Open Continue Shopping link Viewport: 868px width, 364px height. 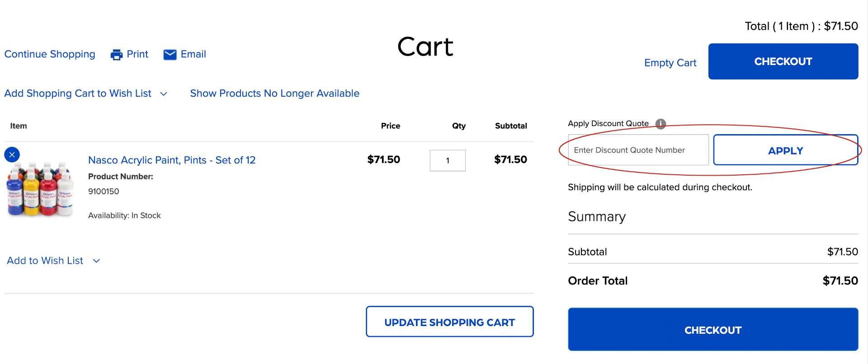coord(50,54)
